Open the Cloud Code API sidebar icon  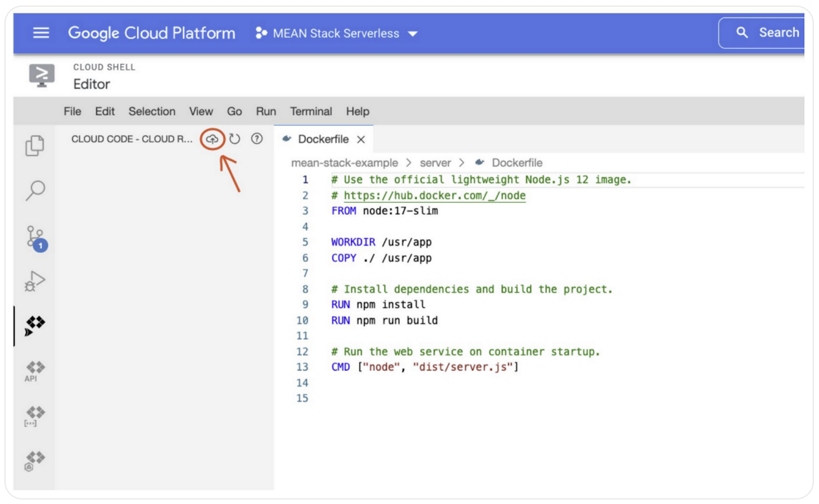click(x=35, y=370)
